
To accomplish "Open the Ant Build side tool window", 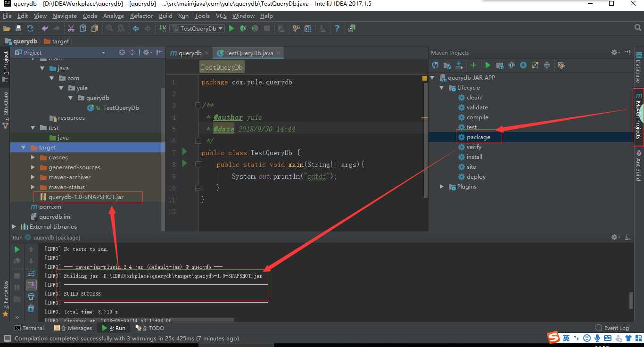I will click(x=639, y=166).
